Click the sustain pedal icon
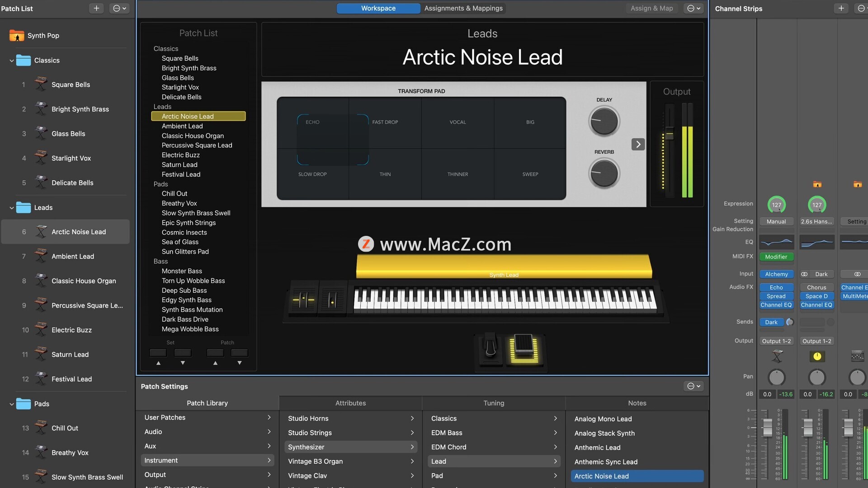This screenshot has width=868, height=488. [x=491, y=349]
